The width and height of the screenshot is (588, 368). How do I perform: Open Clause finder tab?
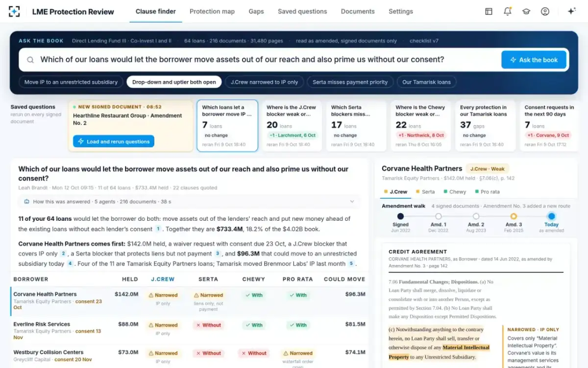(156, 11)
